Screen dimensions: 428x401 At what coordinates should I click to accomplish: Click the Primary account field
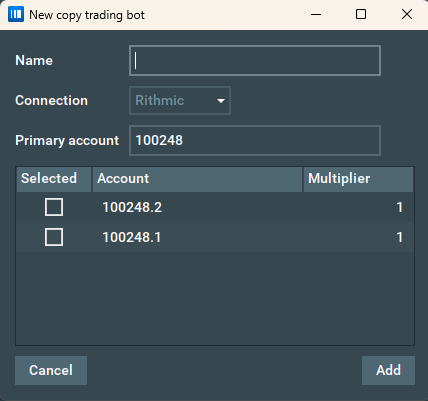pos(255,140)
